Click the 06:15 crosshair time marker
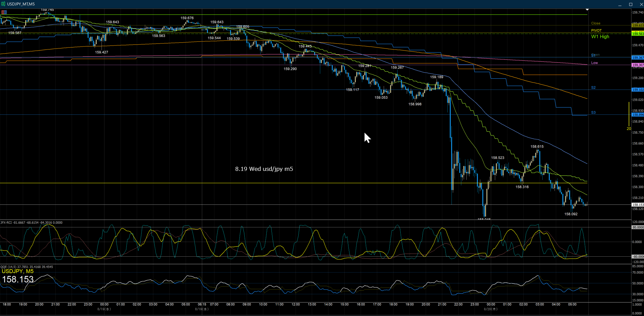 [x=202, y=304]
